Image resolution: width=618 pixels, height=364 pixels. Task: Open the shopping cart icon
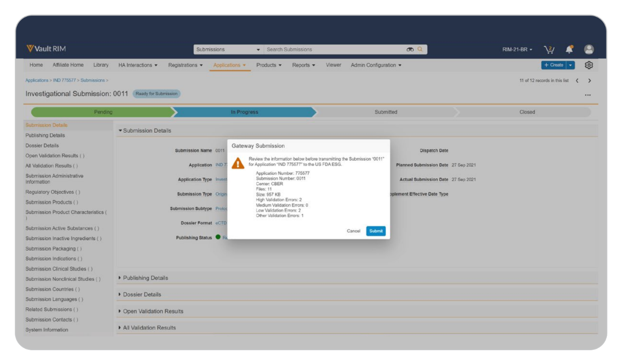549,50
